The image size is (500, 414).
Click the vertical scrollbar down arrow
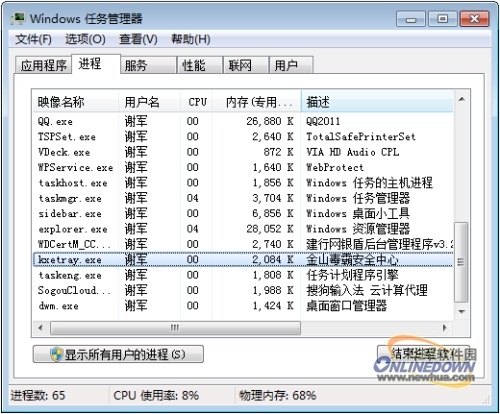tap(462, 312)
